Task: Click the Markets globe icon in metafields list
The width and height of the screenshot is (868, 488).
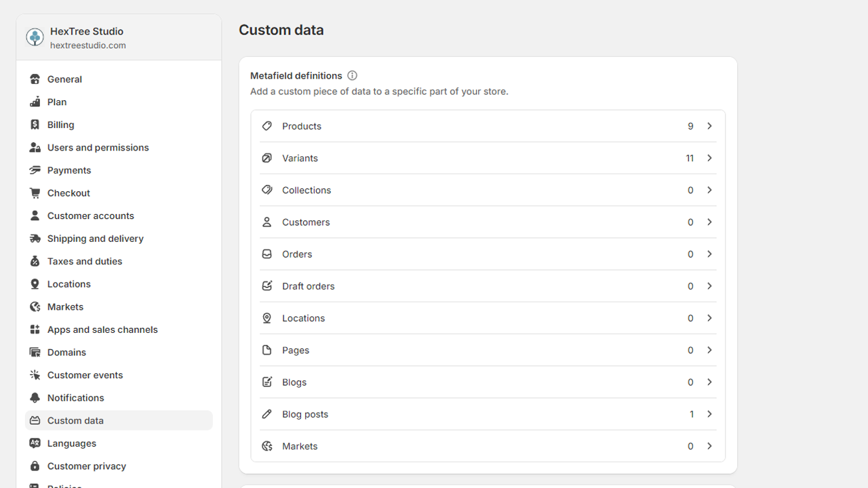Action: [x=267, y=446]
